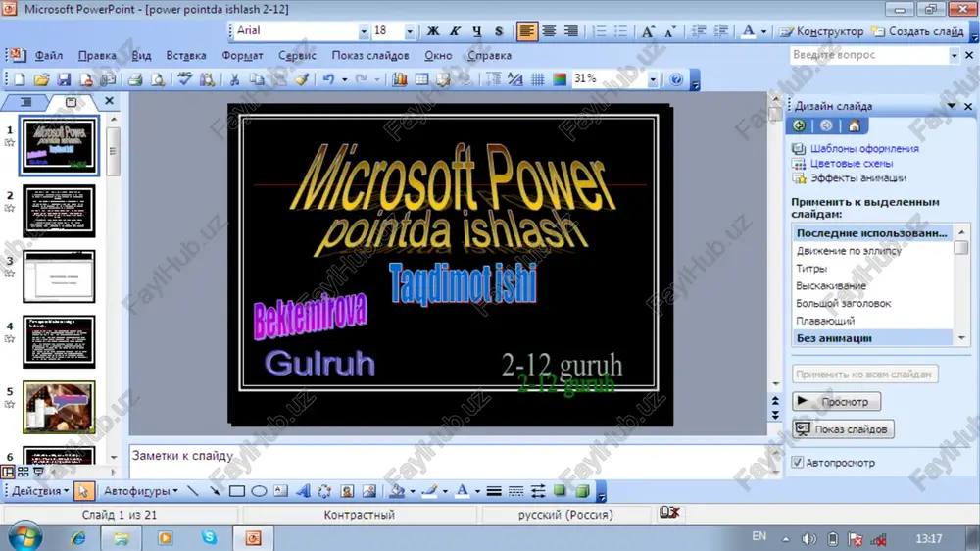
Task: Open the Шаблоны оформления link
Action: [864, 148]
